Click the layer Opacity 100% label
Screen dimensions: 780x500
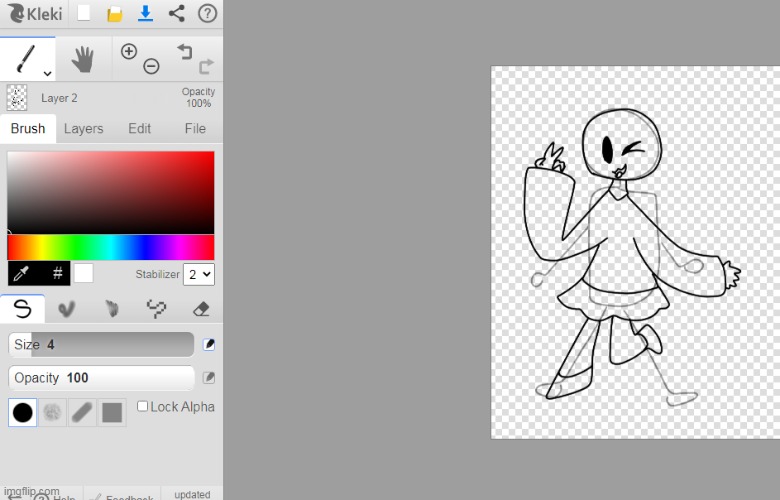click(198, 98)
